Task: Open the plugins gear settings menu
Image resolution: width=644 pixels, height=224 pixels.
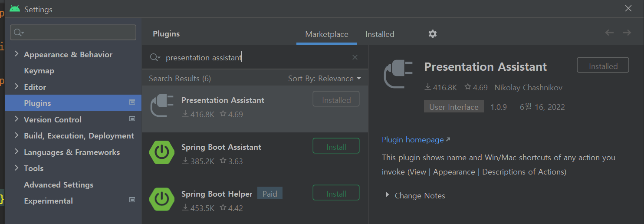Action: click(432, 34)
